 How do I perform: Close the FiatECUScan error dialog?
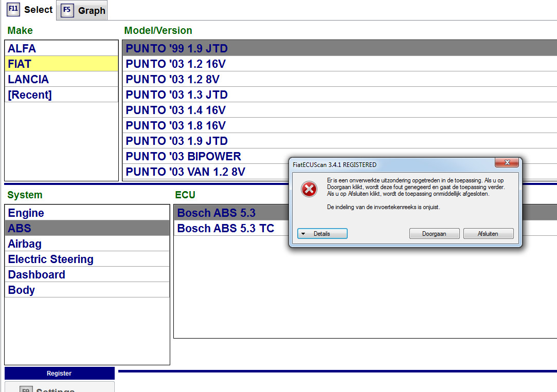tap(507, 162)
